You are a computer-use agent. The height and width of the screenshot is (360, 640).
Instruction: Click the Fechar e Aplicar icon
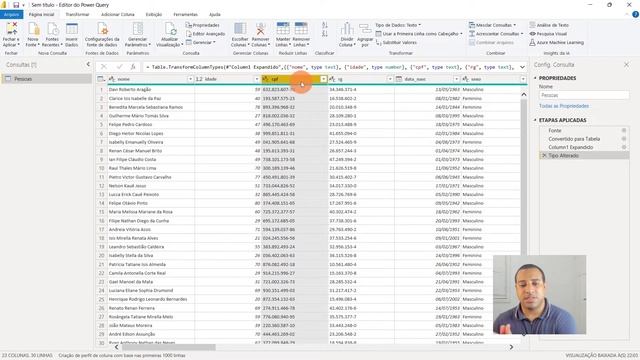[x=11, y=29]
